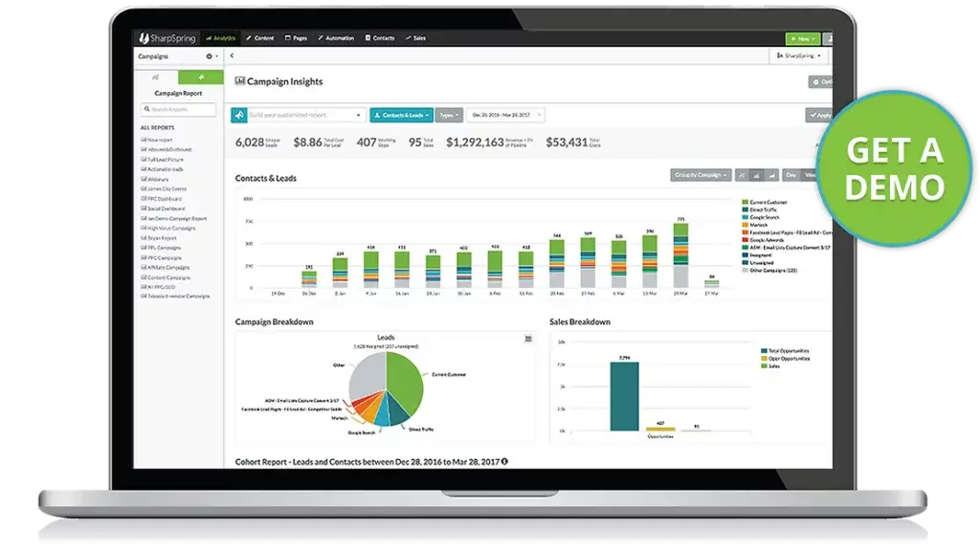Open the High Value Campaigns report
980x551 pixels.
[168, 228]
